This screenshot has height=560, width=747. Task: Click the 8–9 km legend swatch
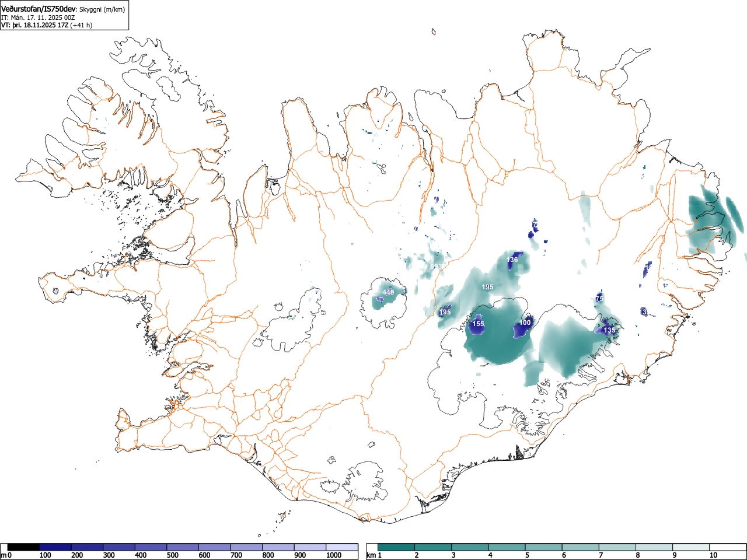point(654,547)
